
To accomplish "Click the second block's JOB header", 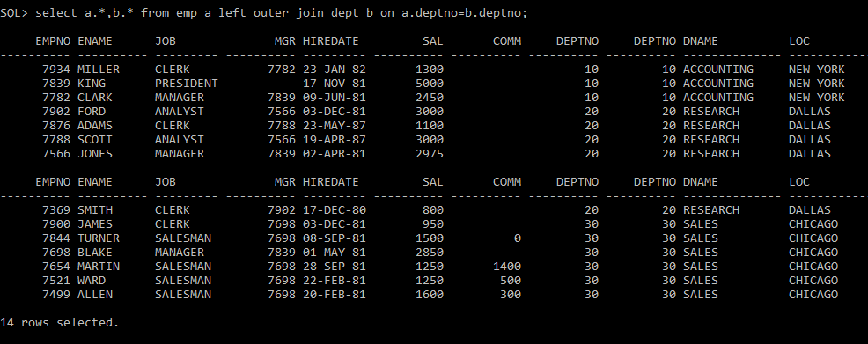I will pos(166,182).
